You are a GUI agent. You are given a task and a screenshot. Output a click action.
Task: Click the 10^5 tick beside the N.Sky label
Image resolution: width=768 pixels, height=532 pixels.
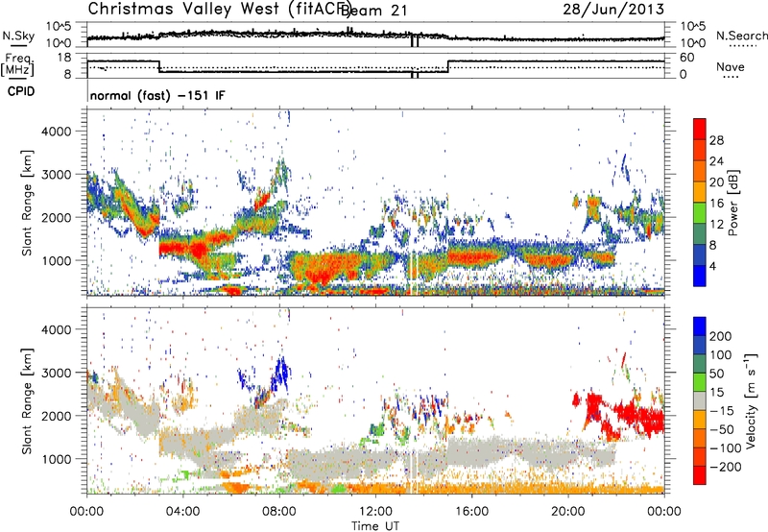(59, 27)
